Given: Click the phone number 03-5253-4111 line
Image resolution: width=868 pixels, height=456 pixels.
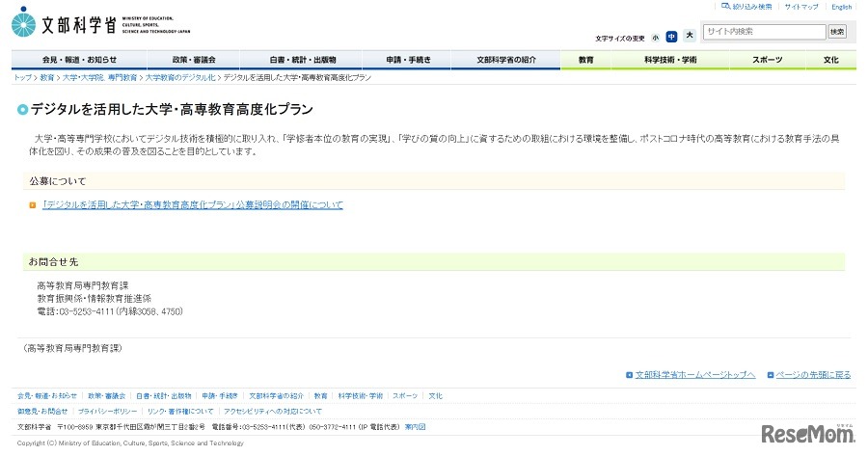Looking at the screenshot, I should pos(110,311).
